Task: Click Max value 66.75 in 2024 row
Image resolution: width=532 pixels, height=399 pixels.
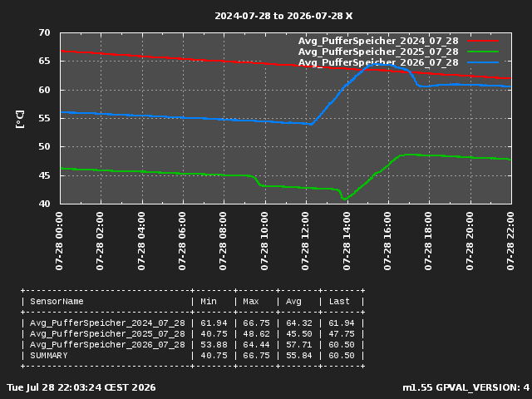Action: pyautogui.click(x=256, y=323)
